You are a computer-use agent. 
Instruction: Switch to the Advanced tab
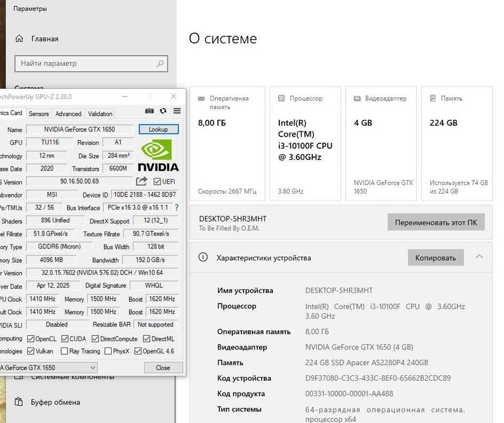pos(68,114)
